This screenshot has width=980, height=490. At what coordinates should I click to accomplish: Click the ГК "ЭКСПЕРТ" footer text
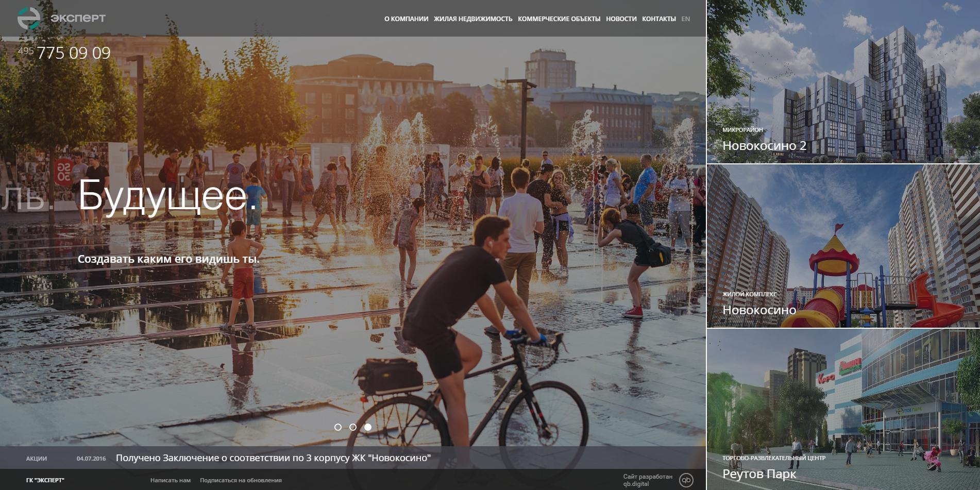tap(45, 480)
